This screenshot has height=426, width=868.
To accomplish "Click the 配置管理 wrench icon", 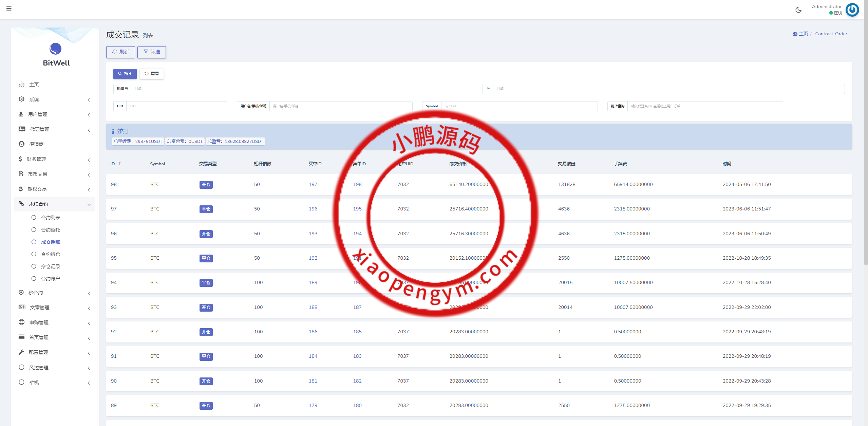I will (21, 352).
